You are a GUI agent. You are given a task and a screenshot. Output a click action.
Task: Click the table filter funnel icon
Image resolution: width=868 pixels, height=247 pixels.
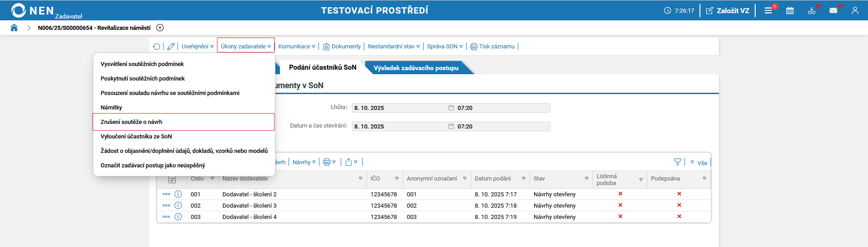pos(678,162)
